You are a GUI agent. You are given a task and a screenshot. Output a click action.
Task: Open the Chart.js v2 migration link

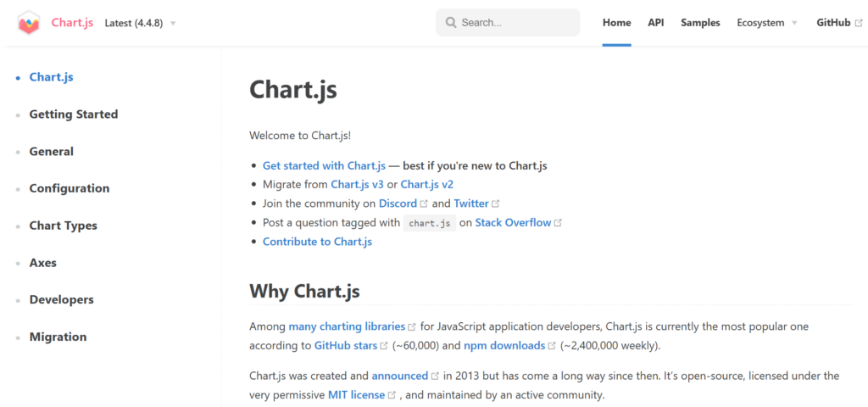click(x=427, y=184)
